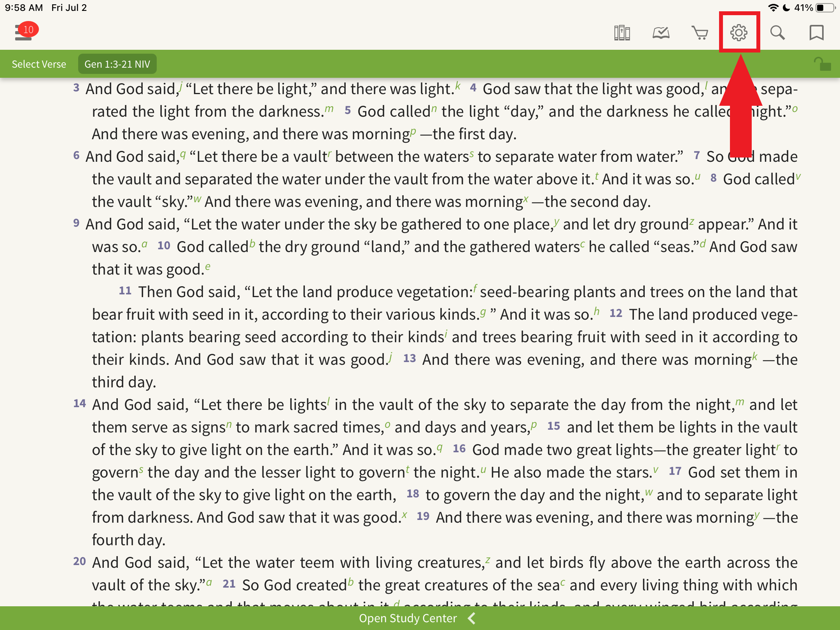Tap verse number 3
The width and height of the screenshot is (840, 630).
click(76, 88)
